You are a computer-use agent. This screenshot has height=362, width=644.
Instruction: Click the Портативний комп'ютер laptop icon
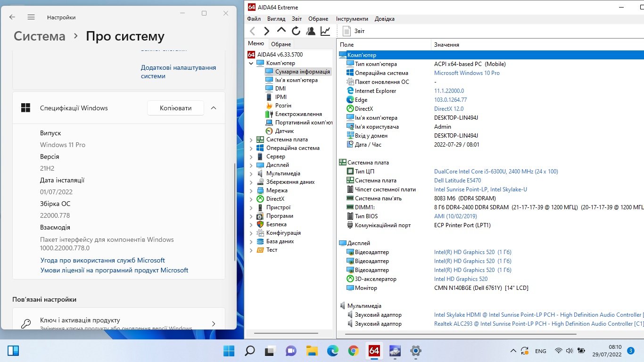pos(269,123)
